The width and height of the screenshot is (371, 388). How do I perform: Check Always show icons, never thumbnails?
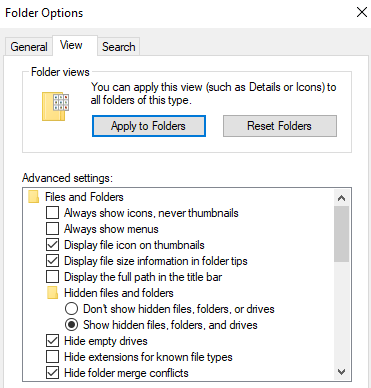point(52,213)
